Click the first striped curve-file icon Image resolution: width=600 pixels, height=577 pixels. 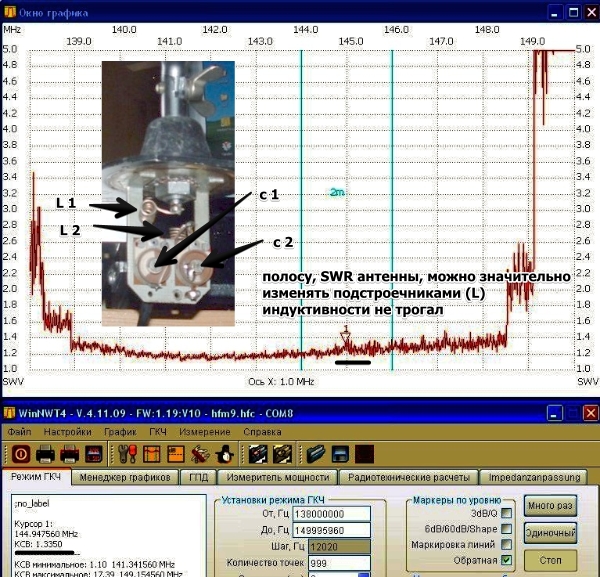258,455
